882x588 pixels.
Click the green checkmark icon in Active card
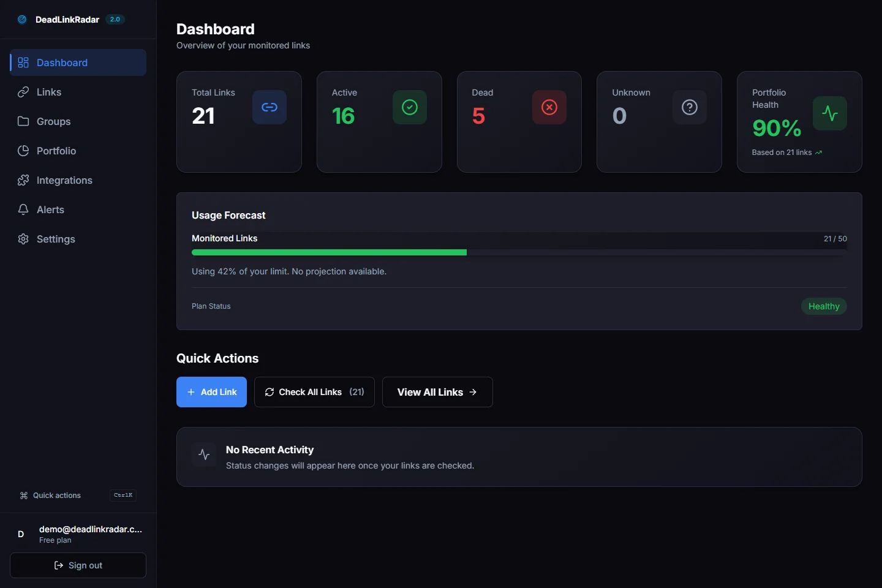tap(409, 107)
